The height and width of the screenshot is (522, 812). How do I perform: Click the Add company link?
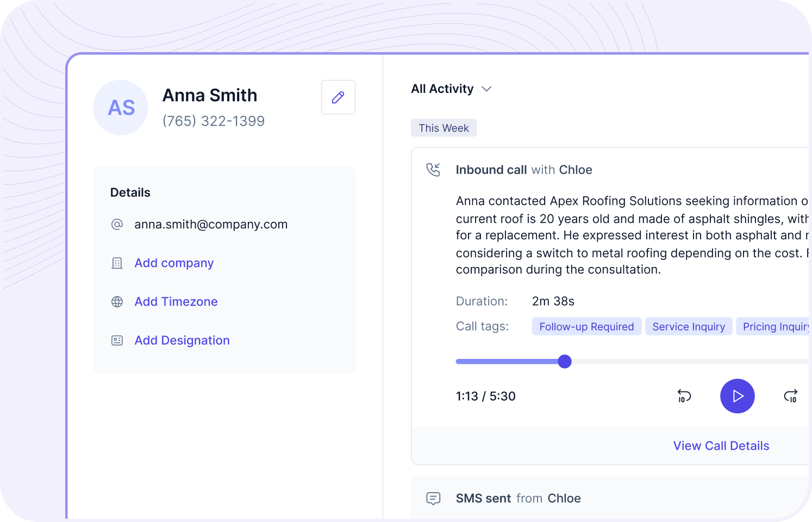[x=174, y=263]
